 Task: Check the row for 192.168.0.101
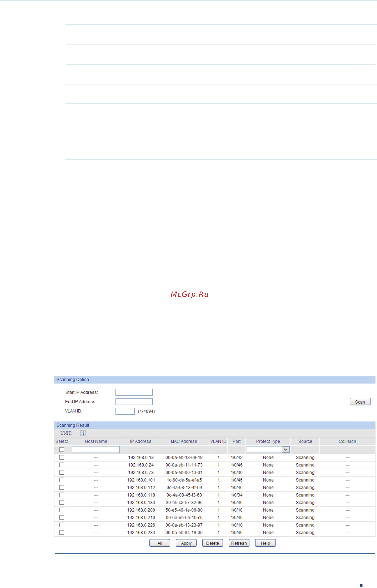pyautogui.click(x=62, y=480)
